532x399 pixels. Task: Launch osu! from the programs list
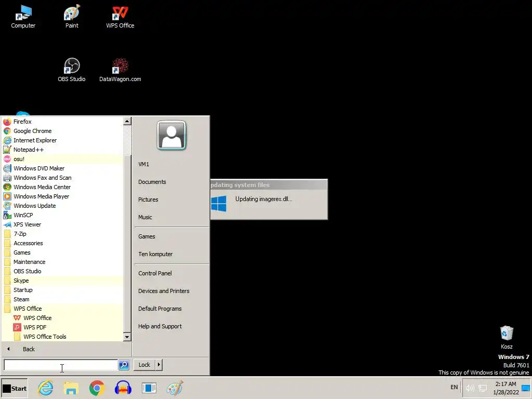coord(19,159)
